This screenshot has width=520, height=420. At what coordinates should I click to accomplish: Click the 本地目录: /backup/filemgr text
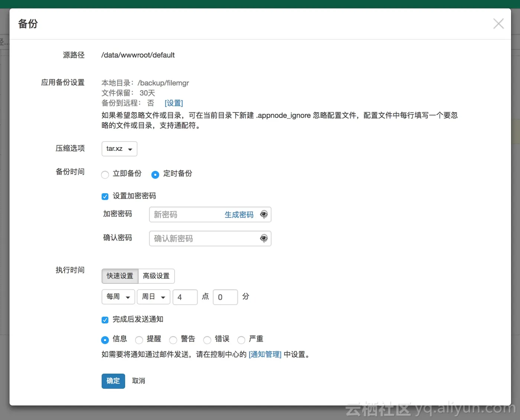click(145, 83)
